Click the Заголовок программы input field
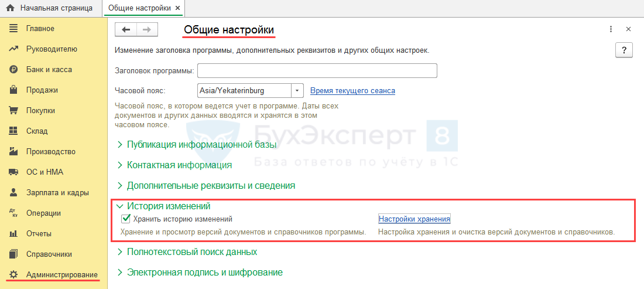The image size is (644, 289). tap(317, 71)
